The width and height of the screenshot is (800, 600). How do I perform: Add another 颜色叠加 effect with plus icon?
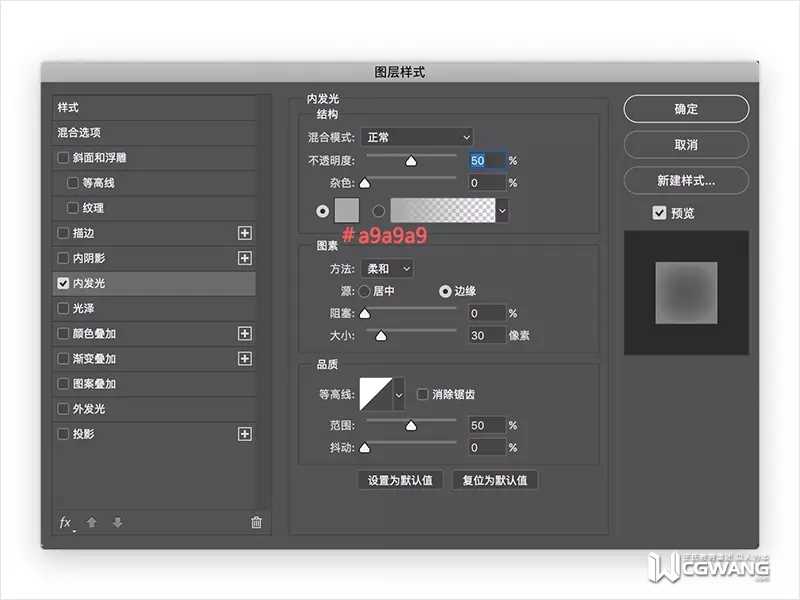click(x=245, y=334)
